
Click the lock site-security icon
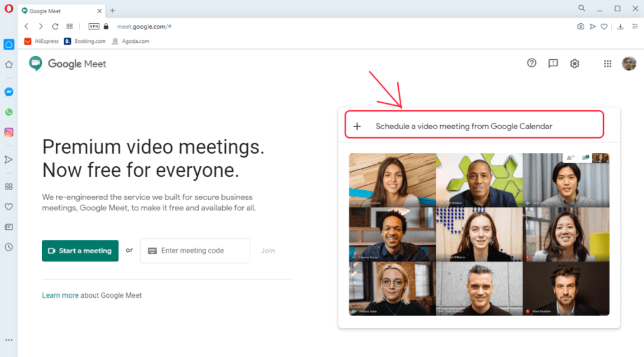coord(106,26)
